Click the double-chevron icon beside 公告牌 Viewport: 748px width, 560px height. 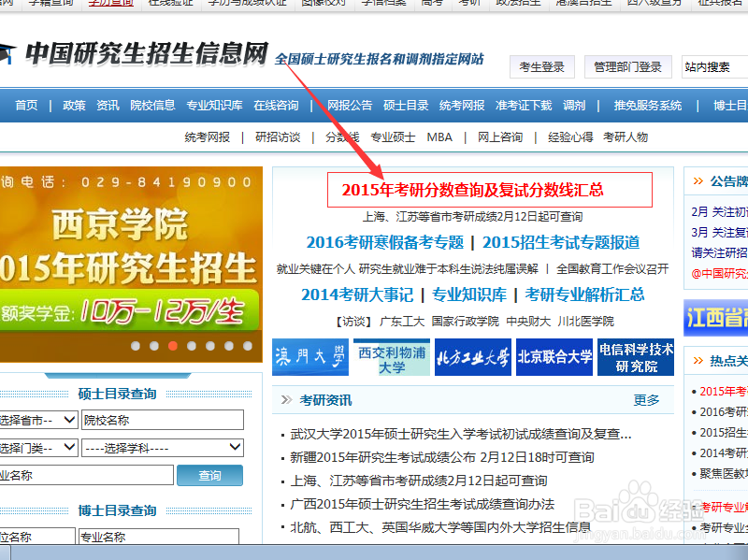click(698, 180)
